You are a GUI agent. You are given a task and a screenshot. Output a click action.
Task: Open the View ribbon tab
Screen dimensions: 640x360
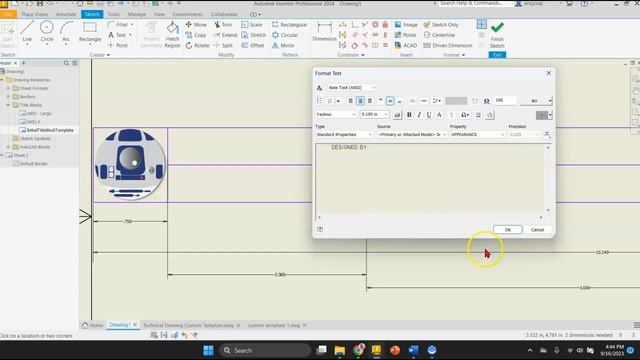pos(159,14)
